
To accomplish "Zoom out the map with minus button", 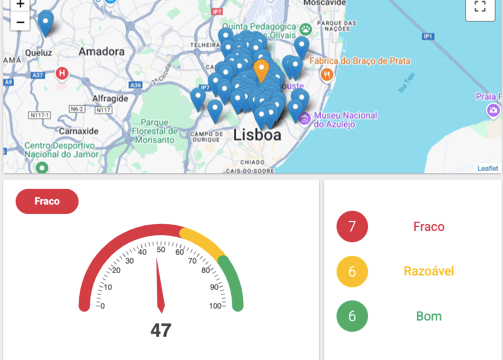I will (x=20, y=22).
